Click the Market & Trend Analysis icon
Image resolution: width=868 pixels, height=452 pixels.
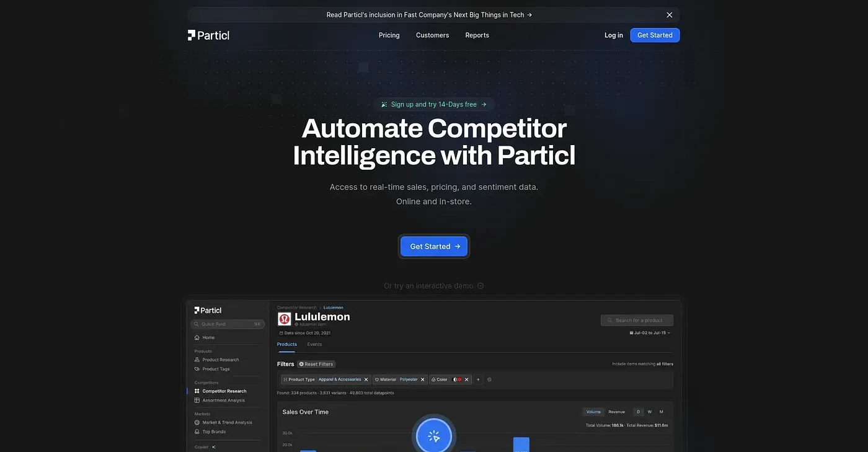197,422
